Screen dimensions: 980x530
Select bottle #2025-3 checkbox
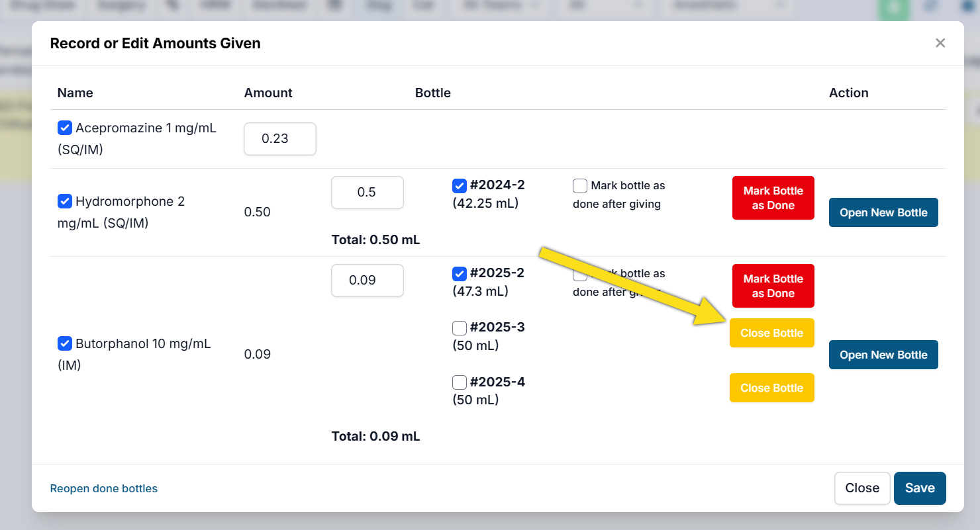tap(460, 328)
